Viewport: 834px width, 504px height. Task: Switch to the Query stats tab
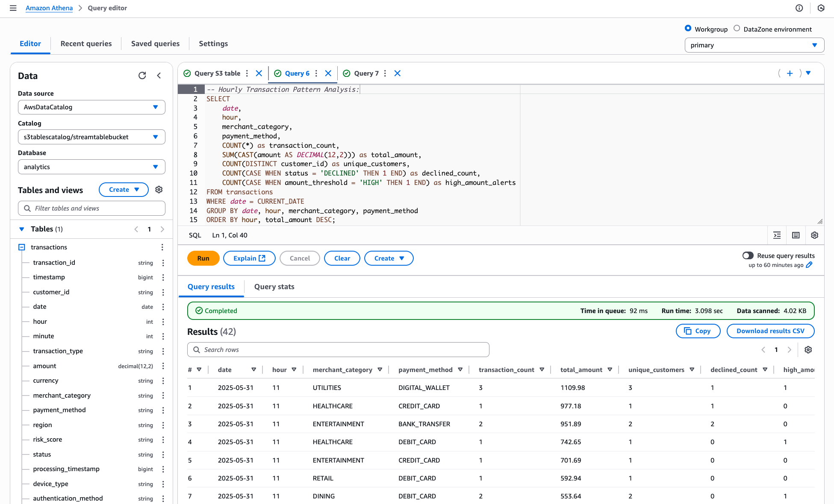pos(274,287)
